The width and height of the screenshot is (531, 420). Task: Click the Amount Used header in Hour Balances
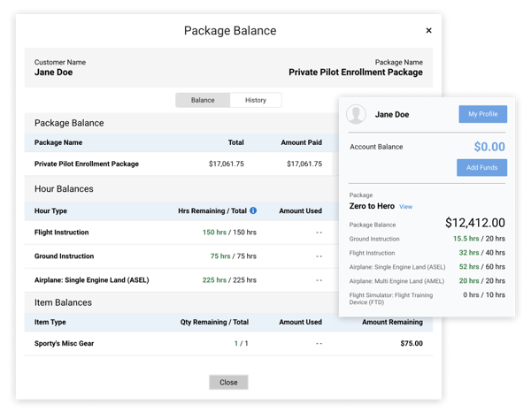coord(300,210)
